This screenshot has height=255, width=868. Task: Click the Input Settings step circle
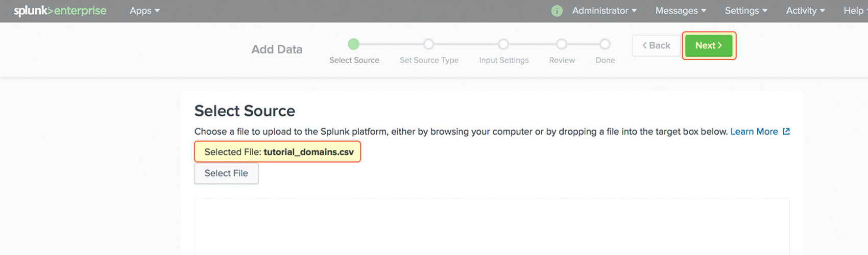pos(503,44)
